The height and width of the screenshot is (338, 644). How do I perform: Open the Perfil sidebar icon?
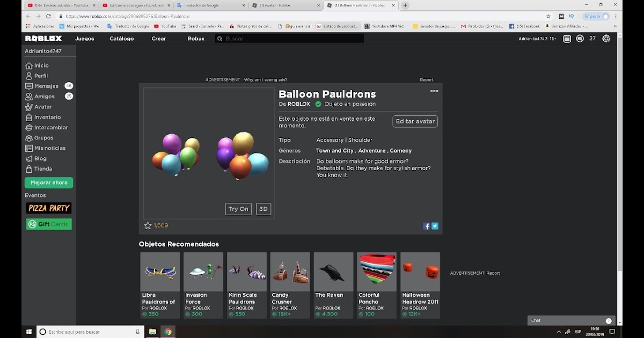tap(29, 76)
